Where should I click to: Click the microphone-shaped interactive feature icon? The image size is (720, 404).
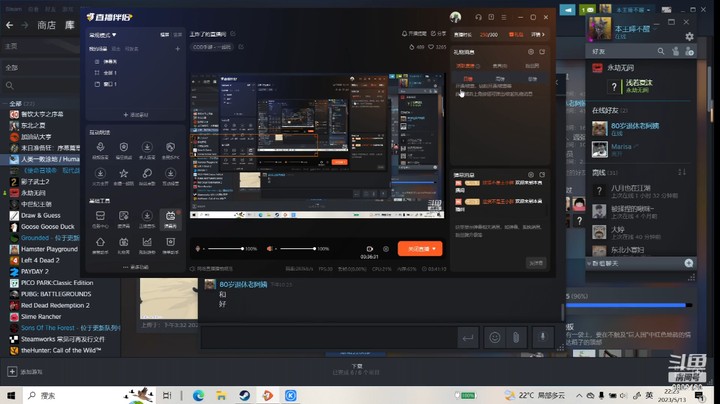click(100, 147)
